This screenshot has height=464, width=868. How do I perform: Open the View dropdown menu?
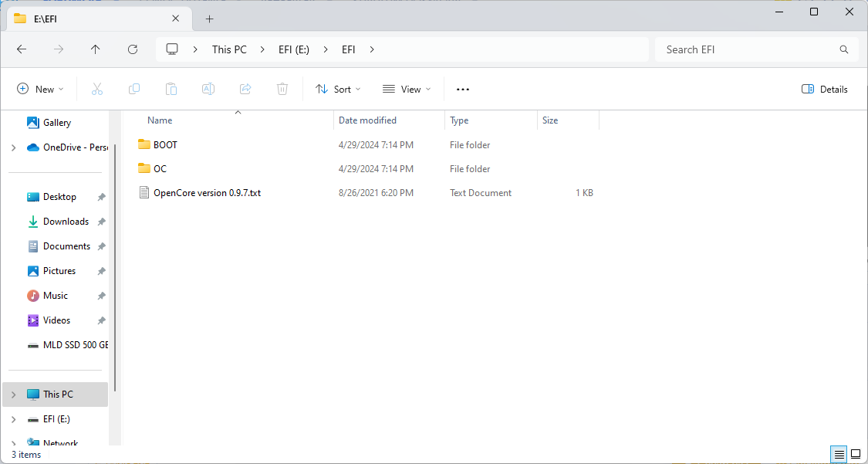[407, 90]
